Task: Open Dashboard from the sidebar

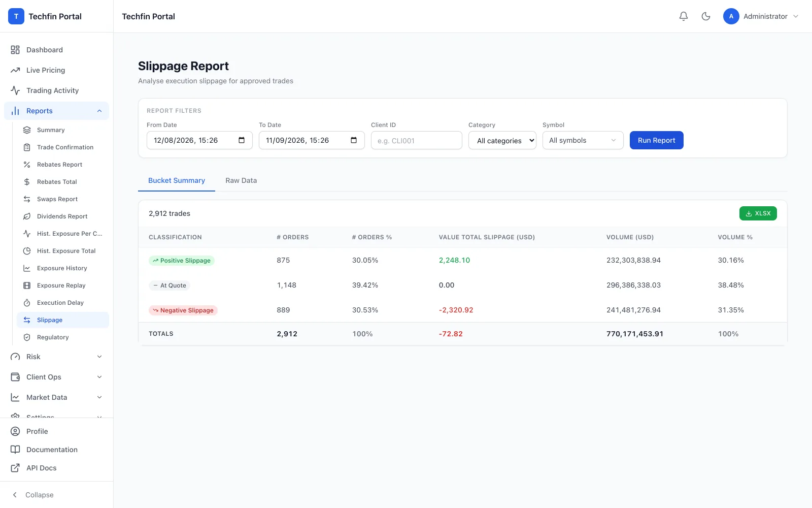Action: pos(56,50)
